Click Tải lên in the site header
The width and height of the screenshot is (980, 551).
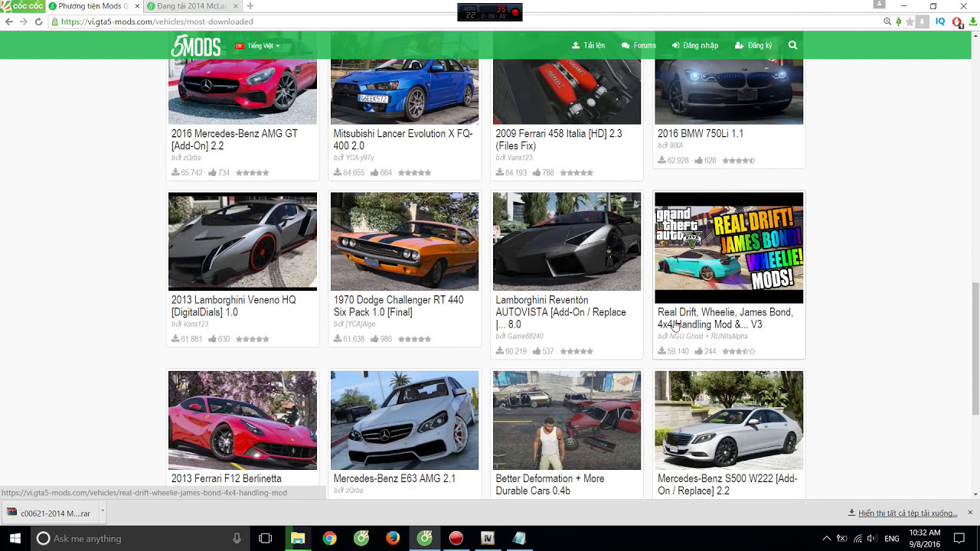point(588,45)
